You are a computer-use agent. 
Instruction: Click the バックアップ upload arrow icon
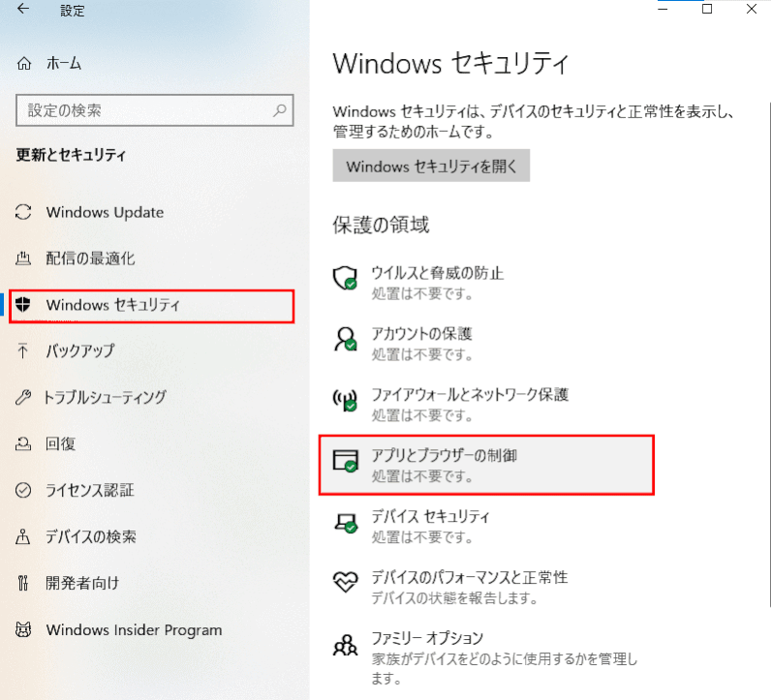[23, 350]
